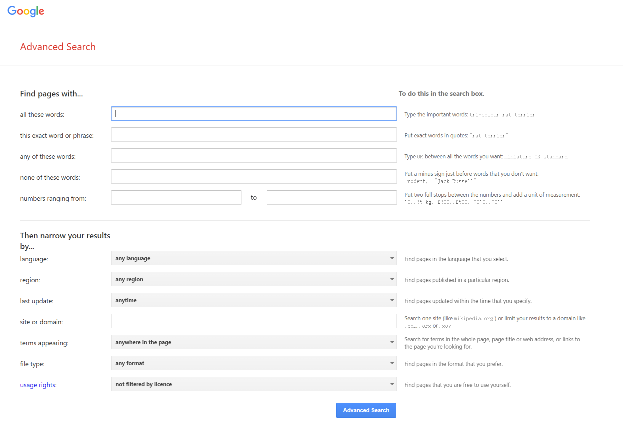Select the numbers range end field after 'to'
624x431 pixels.
[x=332, y=198]
